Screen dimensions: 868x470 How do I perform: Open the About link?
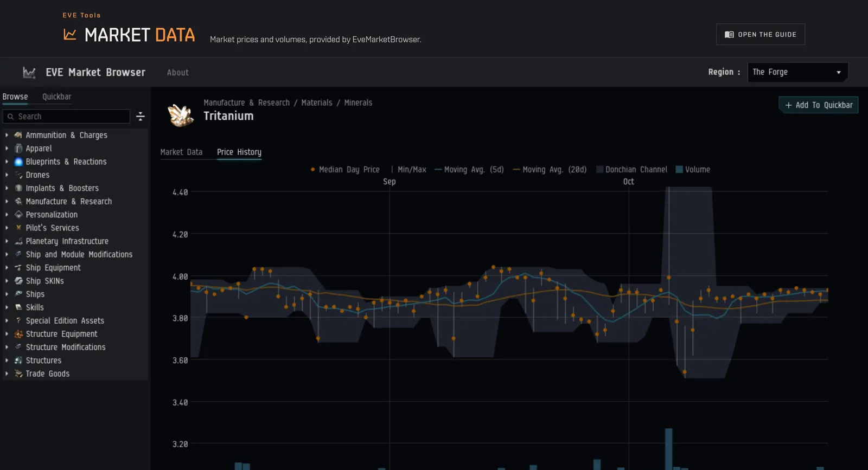click(178, 73)
